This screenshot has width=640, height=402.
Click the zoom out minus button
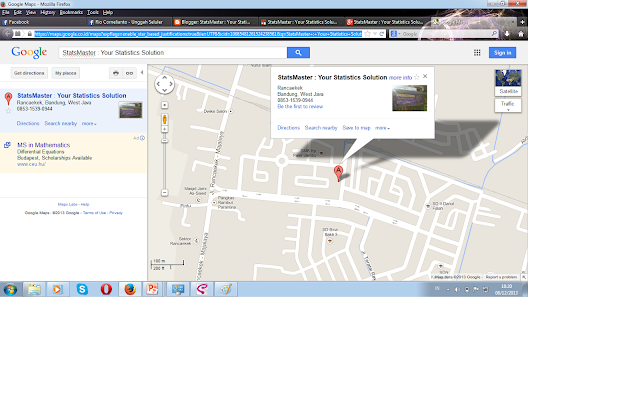[x=164, y=192]
